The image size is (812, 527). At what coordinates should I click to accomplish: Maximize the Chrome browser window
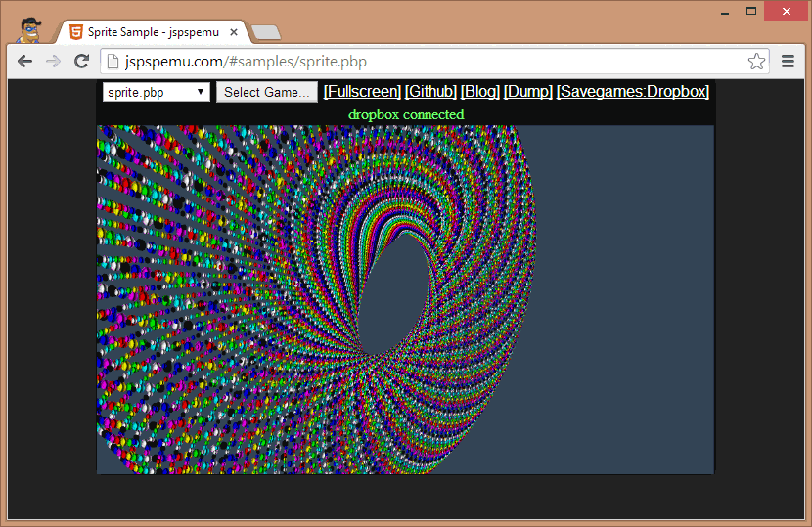click(751, 11)
